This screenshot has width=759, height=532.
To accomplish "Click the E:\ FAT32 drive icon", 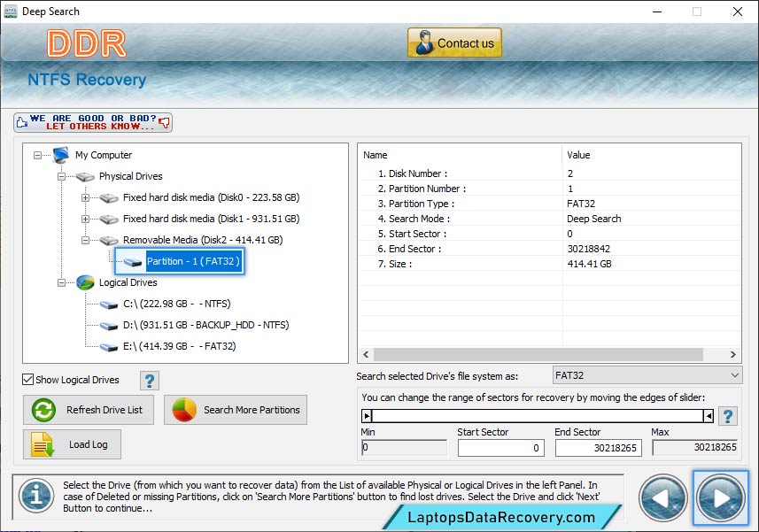I will [x=109, y=347].
